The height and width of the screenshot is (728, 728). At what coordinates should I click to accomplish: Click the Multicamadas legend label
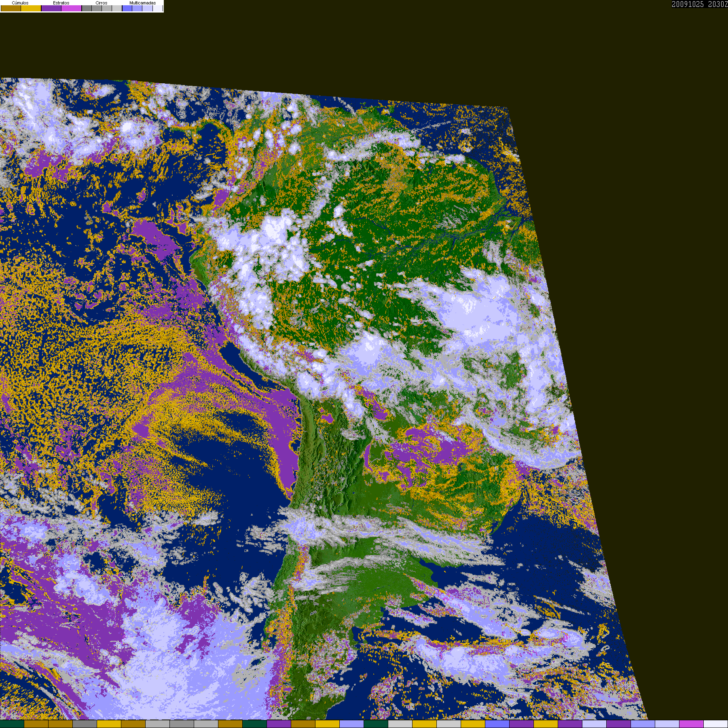click(142, 3)
